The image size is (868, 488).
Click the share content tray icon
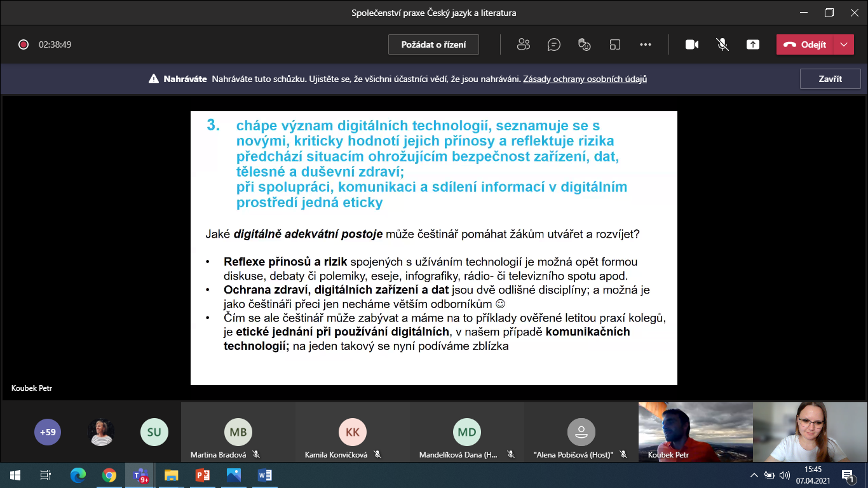(x=753, y=44)
